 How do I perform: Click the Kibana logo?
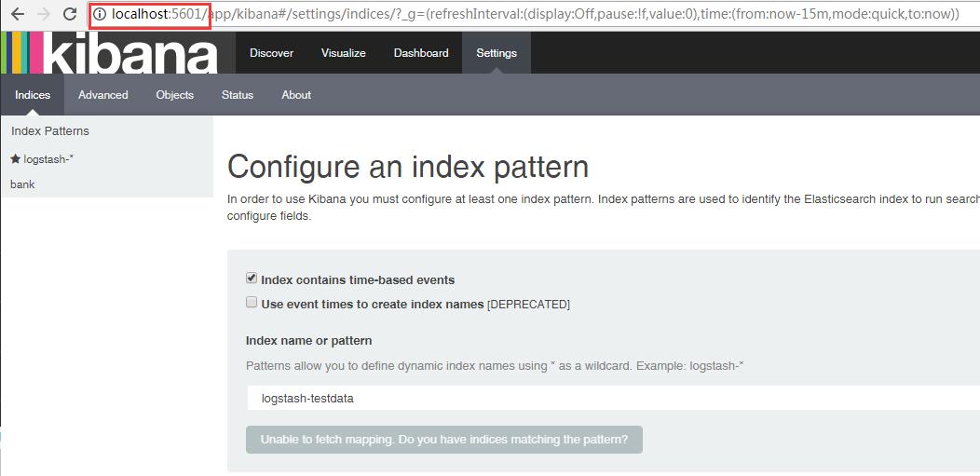point(109,52)
